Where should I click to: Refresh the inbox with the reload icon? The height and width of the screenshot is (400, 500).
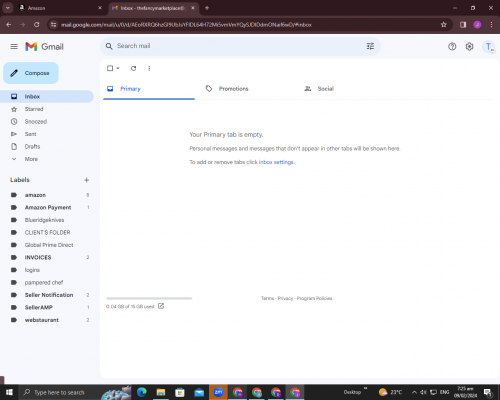[x=133, y=68]
